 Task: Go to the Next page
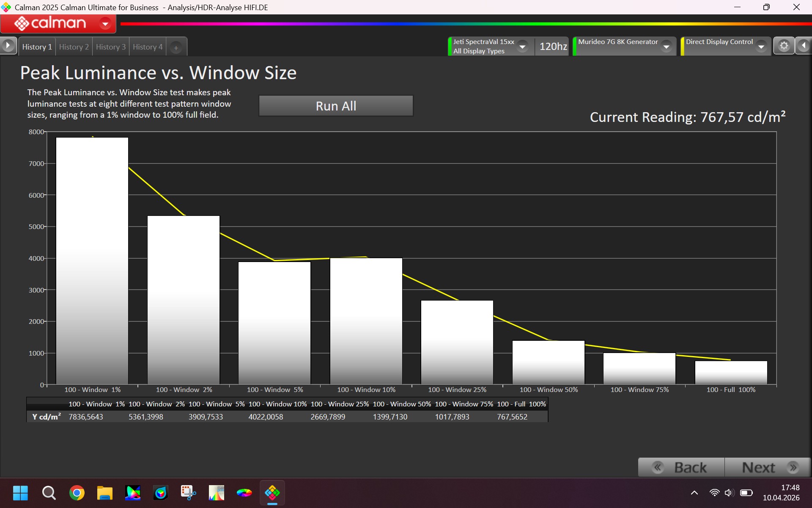767,467
